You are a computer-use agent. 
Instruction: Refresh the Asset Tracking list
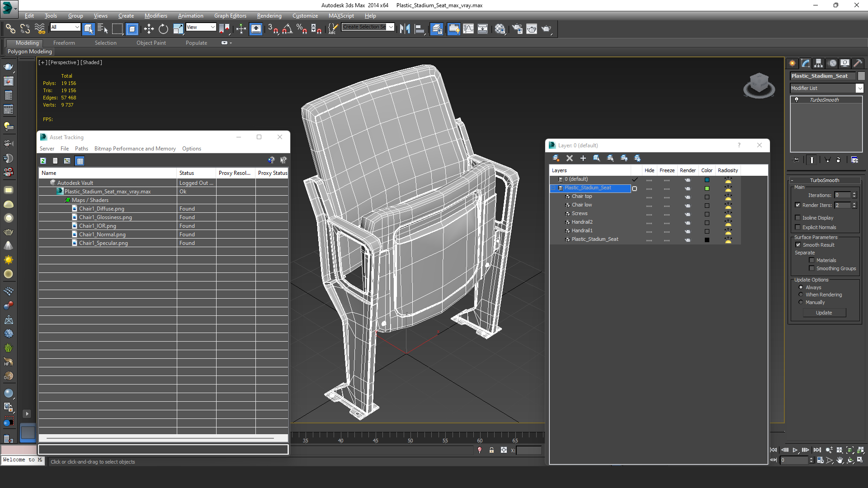click(x=43, y=161)
